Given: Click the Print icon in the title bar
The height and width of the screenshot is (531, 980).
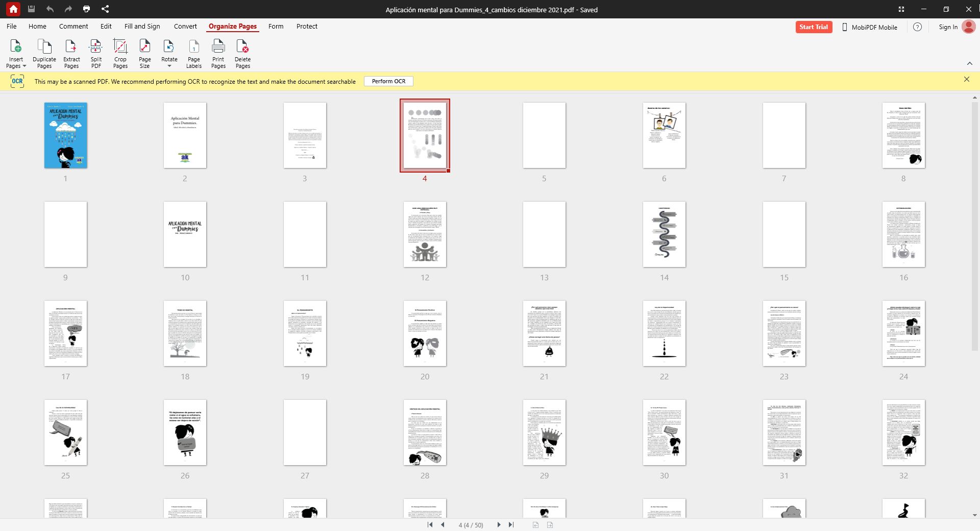Looking at the screenshot, I should click(x=86, y=9).
